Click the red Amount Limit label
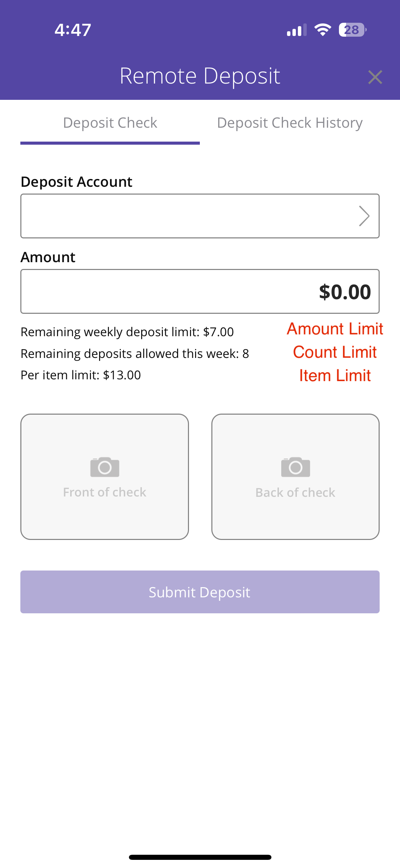 tap(335, 329)
